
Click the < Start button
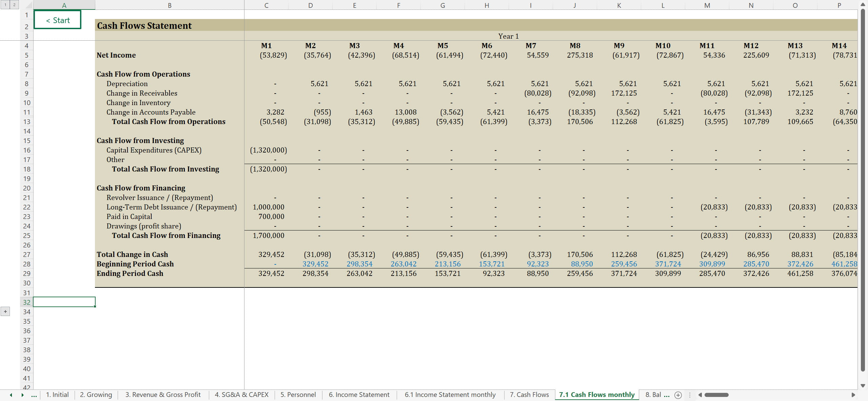tap(58, 20)
